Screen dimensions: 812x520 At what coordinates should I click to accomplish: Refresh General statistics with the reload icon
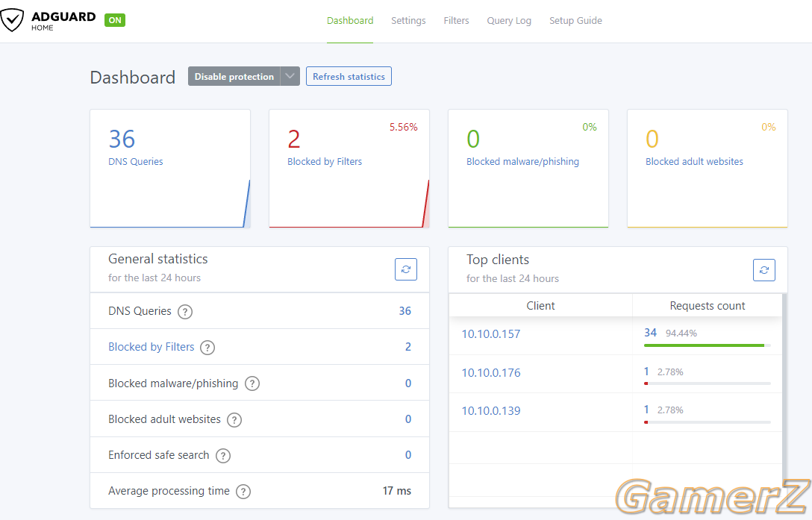pyautogui.click(x=406, y=269)
